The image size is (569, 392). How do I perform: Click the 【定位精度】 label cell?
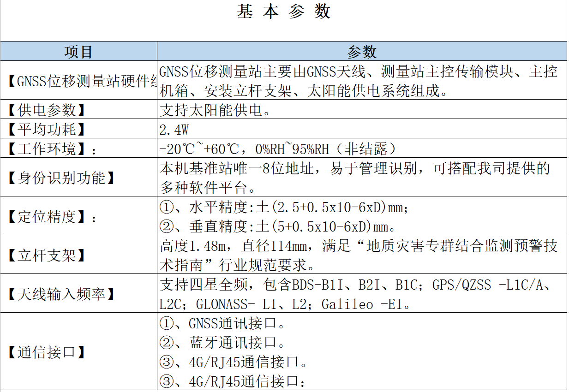[78, 216]
